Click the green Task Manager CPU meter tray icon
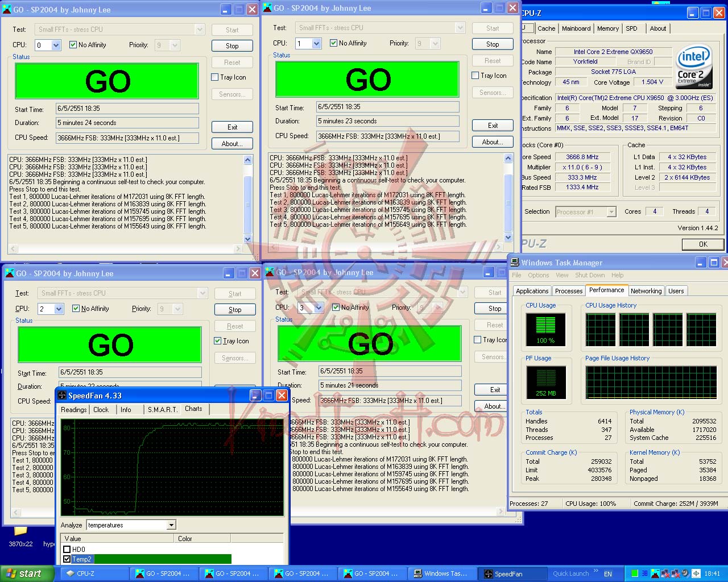728x582 pixels. click(x=635, y=573)
